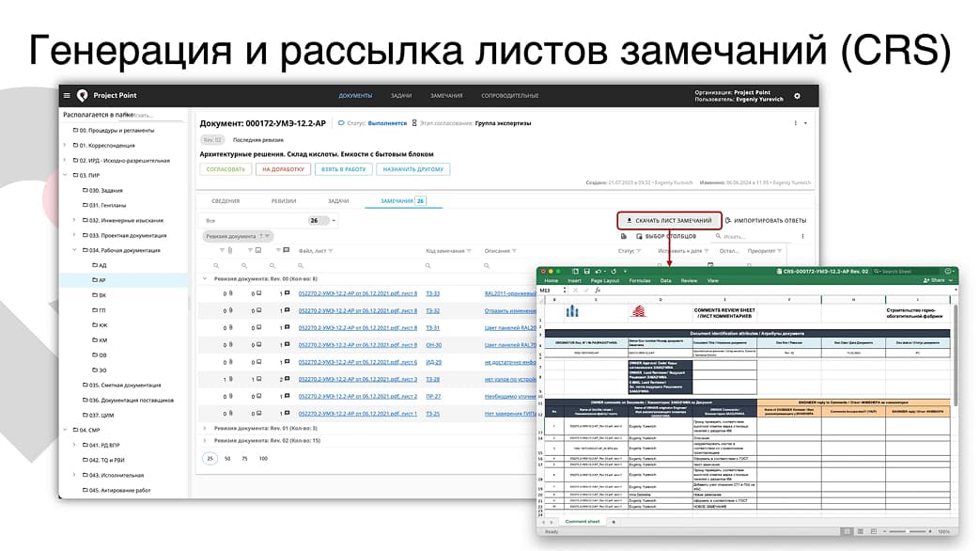Click the export file icon left of ВЫБОР СТОЛБЦОВ
Viewport: 980px width, 551px height.
(623, 236)
